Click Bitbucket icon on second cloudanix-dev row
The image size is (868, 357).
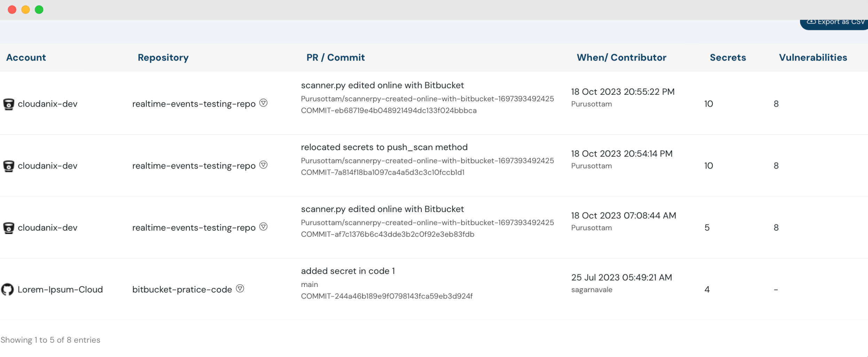click(x=9, y=165)
